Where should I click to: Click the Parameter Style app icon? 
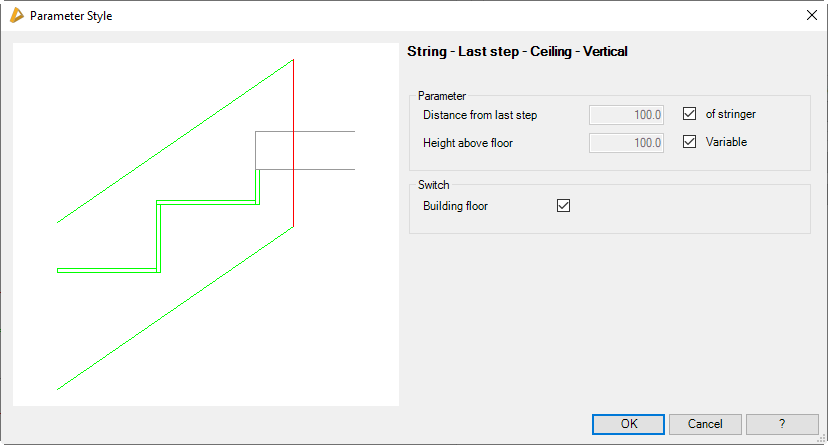16,15
